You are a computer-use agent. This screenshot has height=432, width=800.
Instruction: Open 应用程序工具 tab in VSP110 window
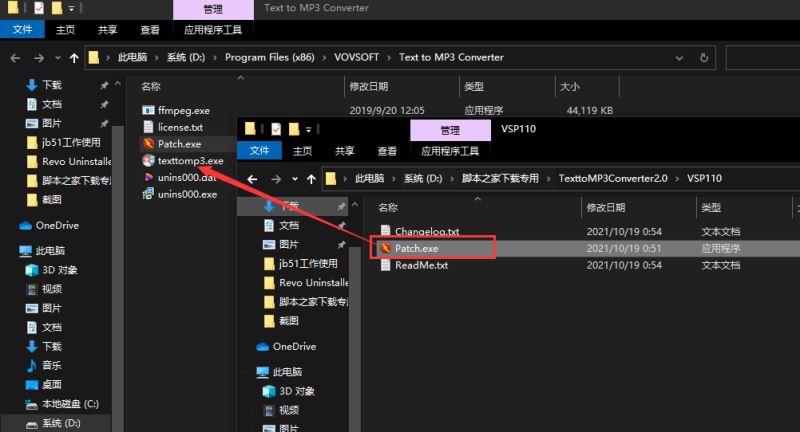[449, 151]
